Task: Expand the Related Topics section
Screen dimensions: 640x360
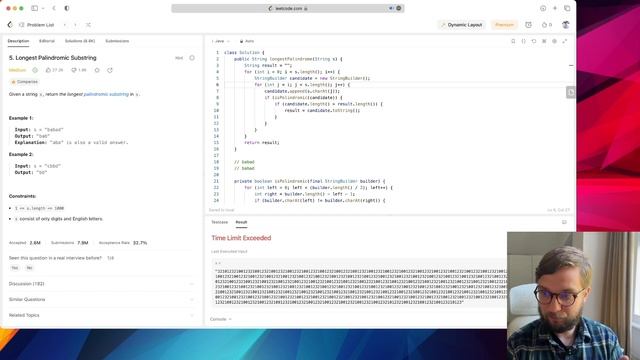Action: [x=101, y=315]
